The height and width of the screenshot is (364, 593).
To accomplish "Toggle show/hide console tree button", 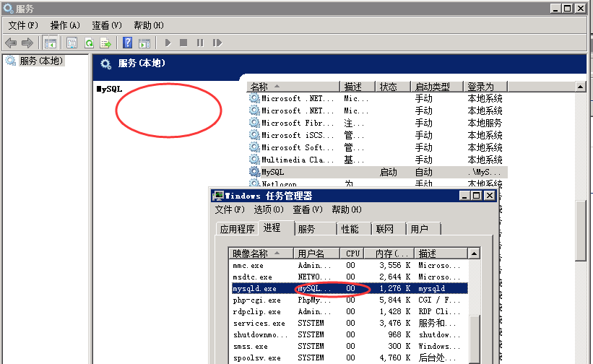I will pos(50,43).
